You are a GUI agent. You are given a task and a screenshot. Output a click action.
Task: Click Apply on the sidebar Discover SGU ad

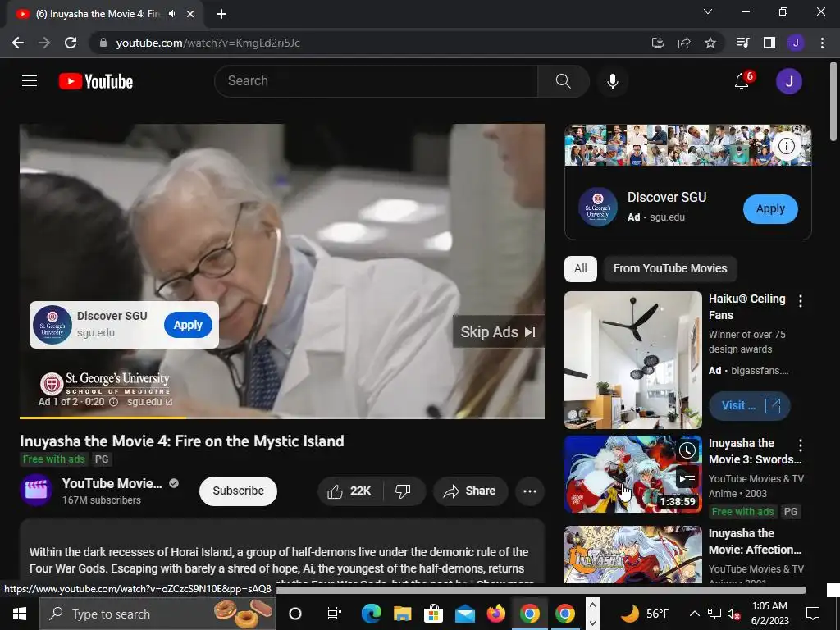point(770,209)
